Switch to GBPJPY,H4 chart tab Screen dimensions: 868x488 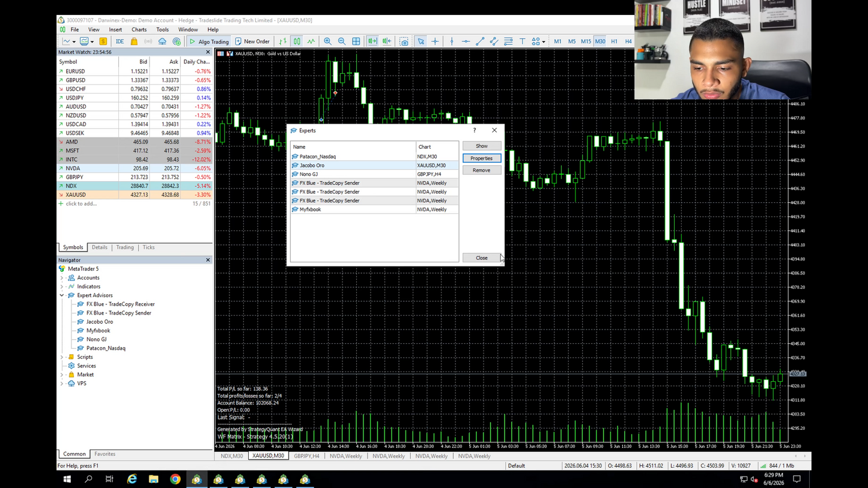(x=306, y=456)
